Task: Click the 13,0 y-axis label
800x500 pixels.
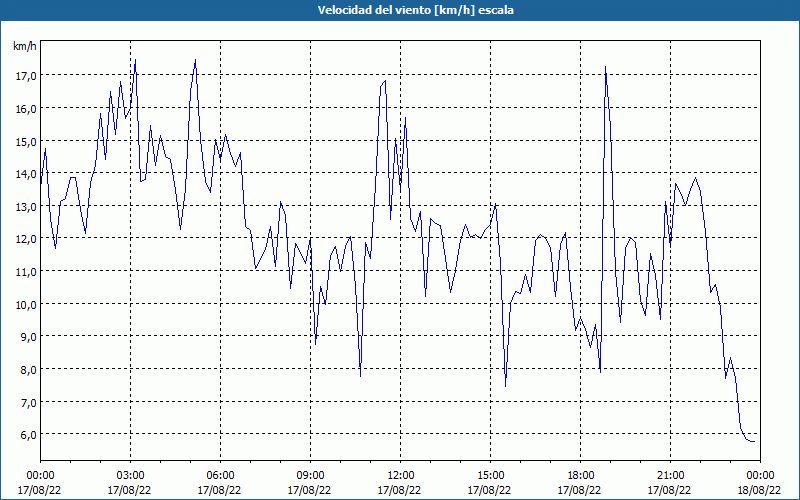Action: (x=26, y=207)
